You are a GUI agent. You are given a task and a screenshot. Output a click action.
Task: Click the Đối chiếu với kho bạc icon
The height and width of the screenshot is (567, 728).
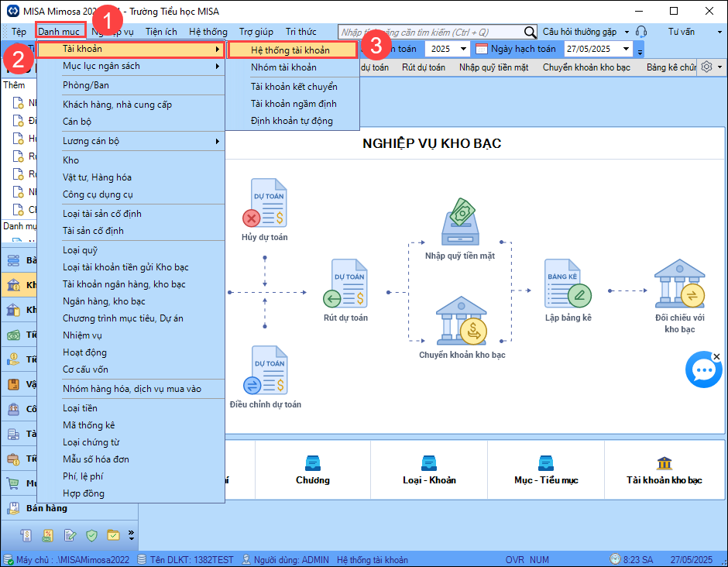point(680,283)
